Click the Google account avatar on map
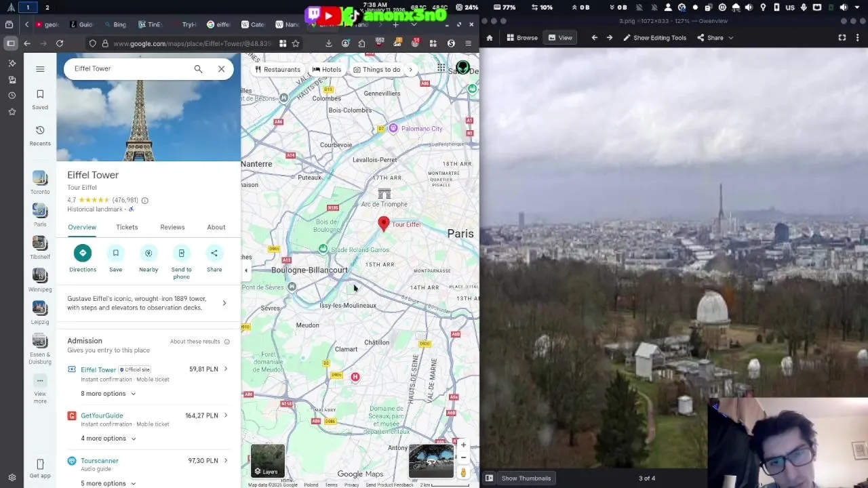 point(462,68)
